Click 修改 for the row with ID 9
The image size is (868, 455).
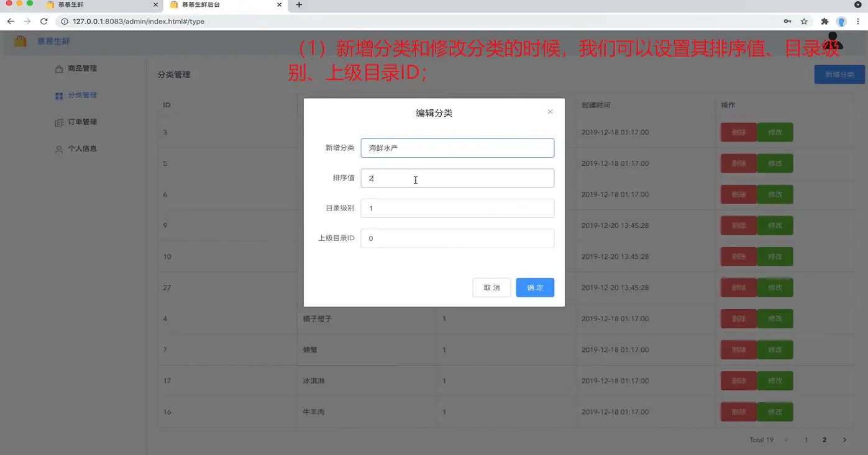click(x=775, y=225)
